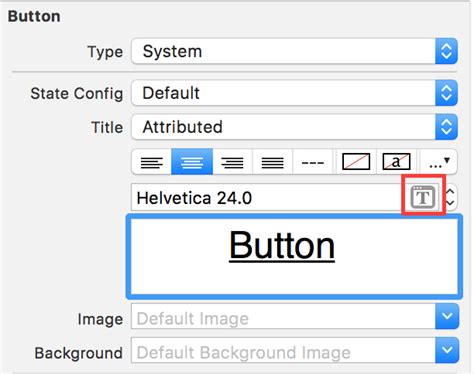Click into Default Background Image field

pyautogui.click(x=283, y=351)
